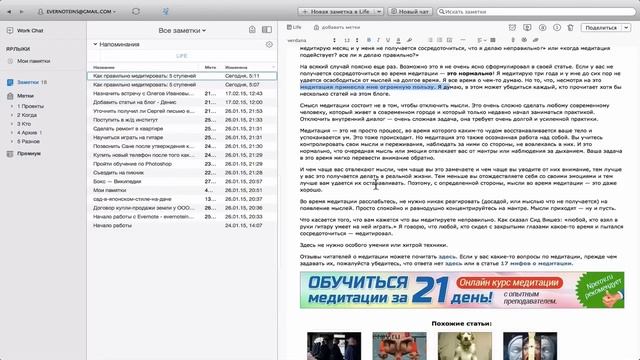The height and width of the screenshot is (360, 640).
Task: Open note Добавить статьи на блог - Денис
Action: 182,102
